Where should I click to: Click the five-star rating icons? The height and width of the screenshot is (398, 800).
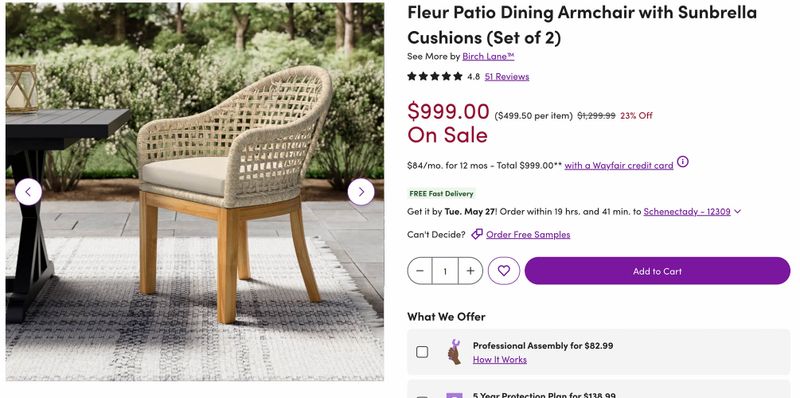point(435,77)
